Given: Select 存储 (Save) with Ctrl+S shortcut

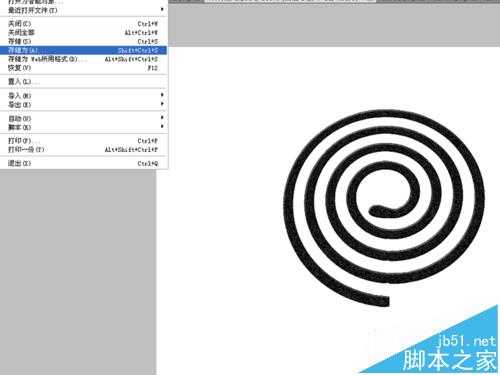Looking at the screenshot, I should 83,41.
